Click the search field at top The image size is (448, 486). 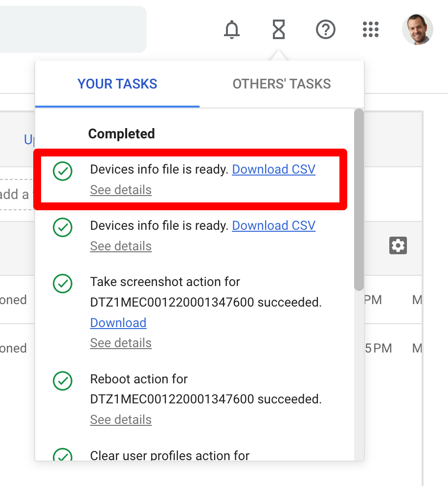pyautogui.click(x=73, y=29)
